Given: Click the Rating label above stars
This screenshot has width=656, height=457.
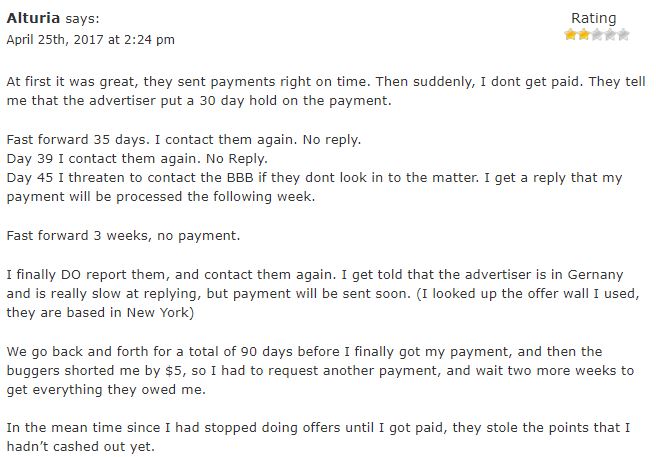Looking at the screenshot, I should pyautogui.click(x=594, y=18).
